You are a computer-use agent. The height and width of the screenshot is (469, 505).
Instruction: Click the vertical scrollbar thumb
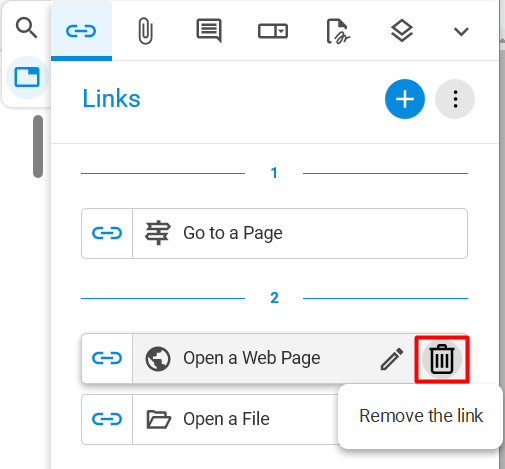click(38, 146)
